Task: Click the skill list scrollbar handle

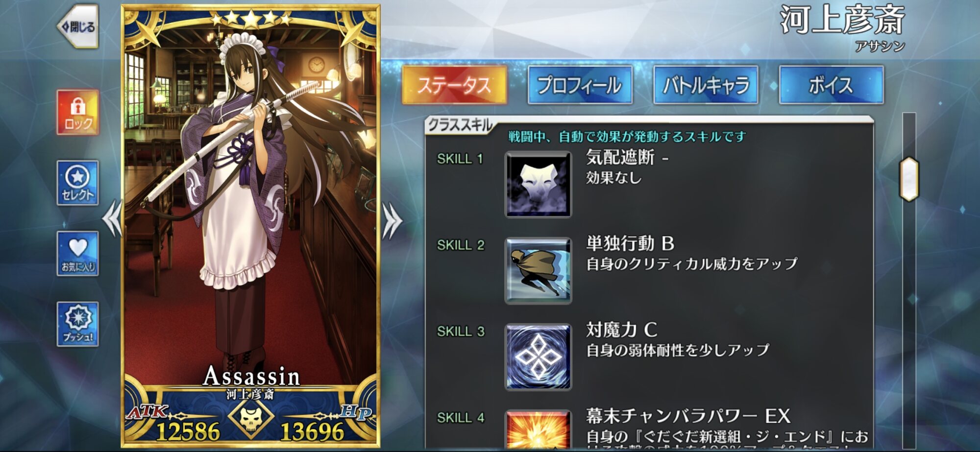Action: [x=909, y=179]
